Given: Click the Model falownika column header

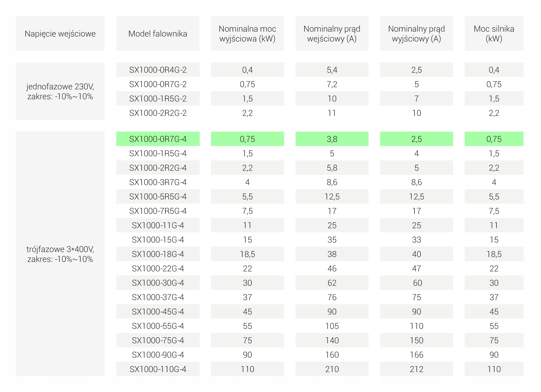Looking at the screenshot, I should [158, 34].
